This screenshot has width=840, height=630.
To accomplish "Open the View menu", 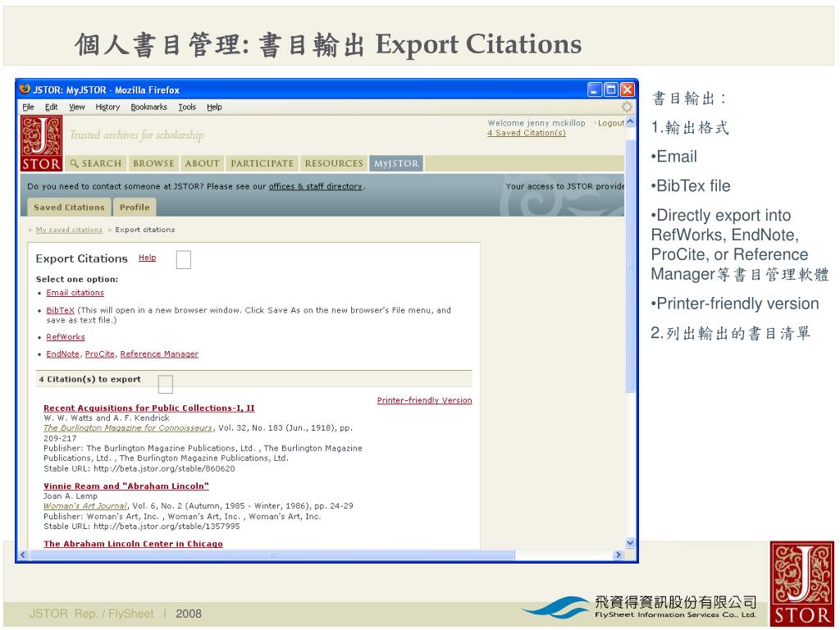I will pyautogui.click(x=76, y=107).
